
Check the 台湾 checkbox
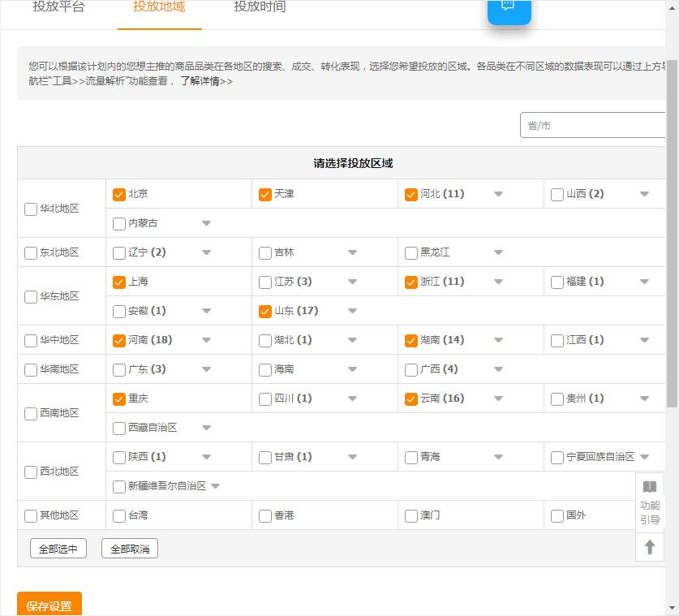click(x=118, y=515)
